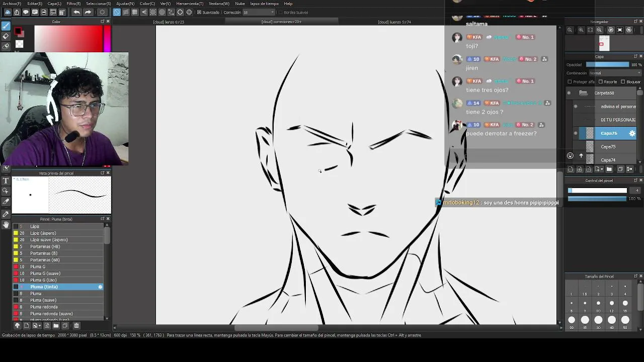Image resolution: width=644 pixels, height=362 pixels.
Task: Adjust the brush size slider in Control del pincel
Action: (x=598, y=191)
